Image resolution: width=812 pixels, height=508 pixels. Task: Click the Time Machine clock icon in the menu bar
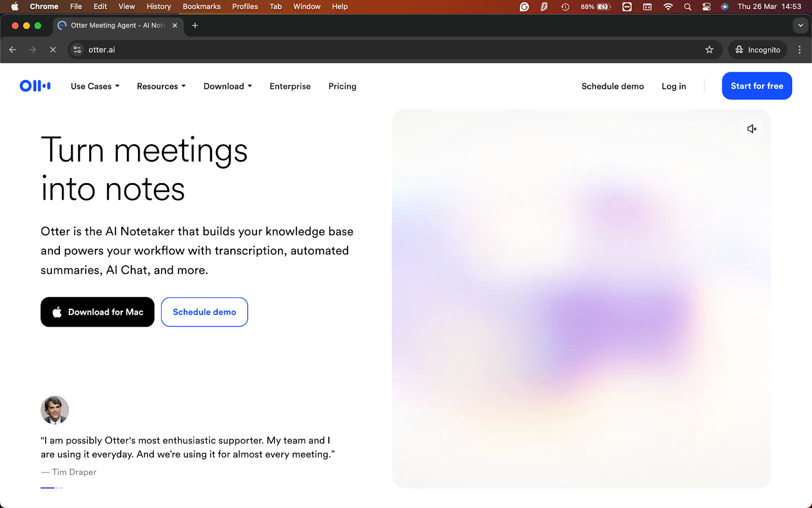[x=565, y=7]
